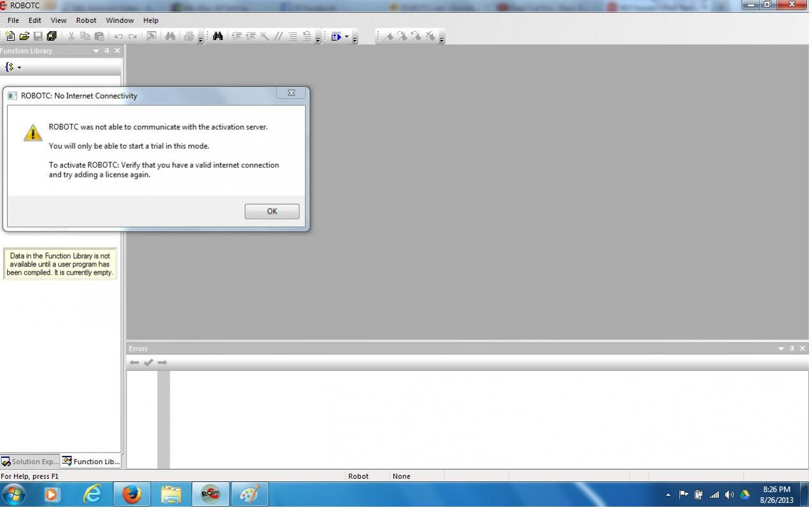The width and height of the screenshot is (812, 508).
Task: Copy using the toolbar Copy icon
Action: (x=85, y=36)
